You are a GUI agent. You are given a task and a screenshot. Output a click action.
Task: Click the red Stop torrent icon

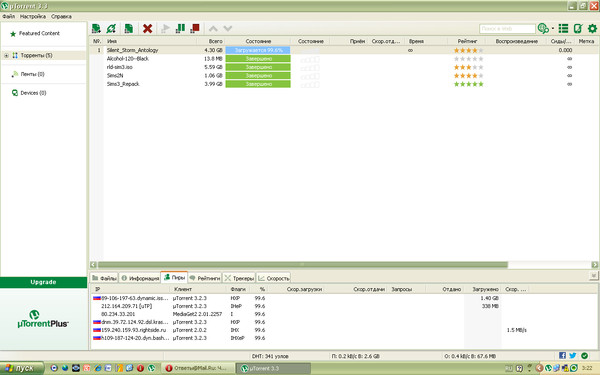[195, 28]
